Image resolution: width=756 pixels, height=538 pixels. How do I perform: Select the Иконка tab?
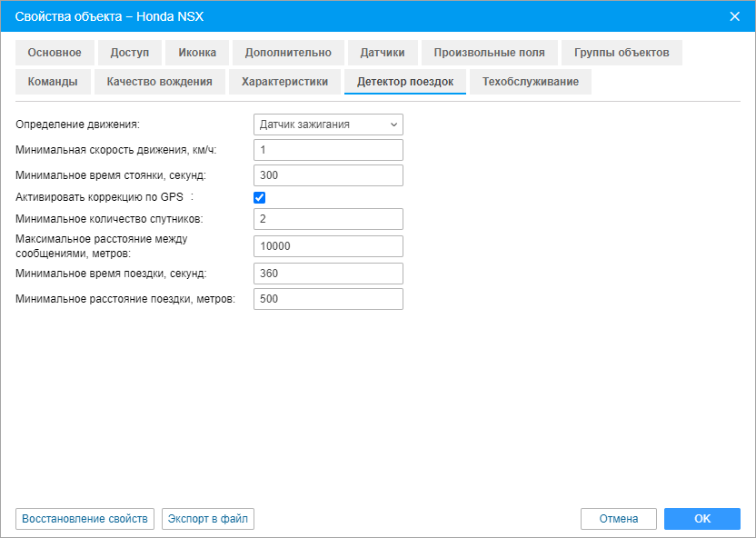coord(197,53)
